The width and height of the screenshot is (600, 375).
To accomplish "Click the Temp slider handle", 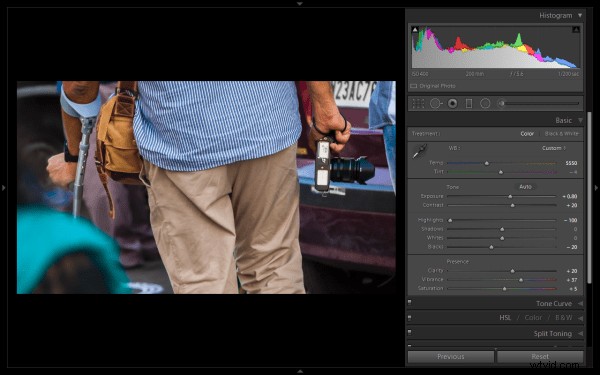I will pos(487,163).
